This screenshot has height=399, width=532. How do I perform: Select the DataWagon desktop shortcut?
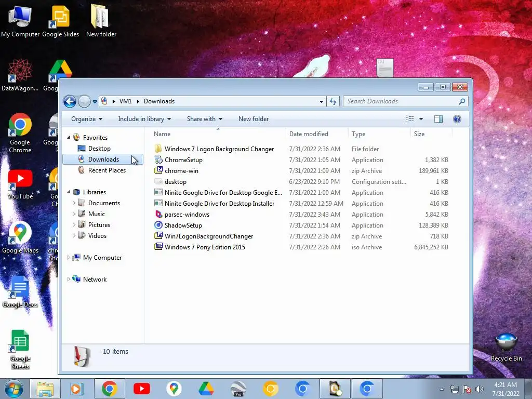pos(20,75)
